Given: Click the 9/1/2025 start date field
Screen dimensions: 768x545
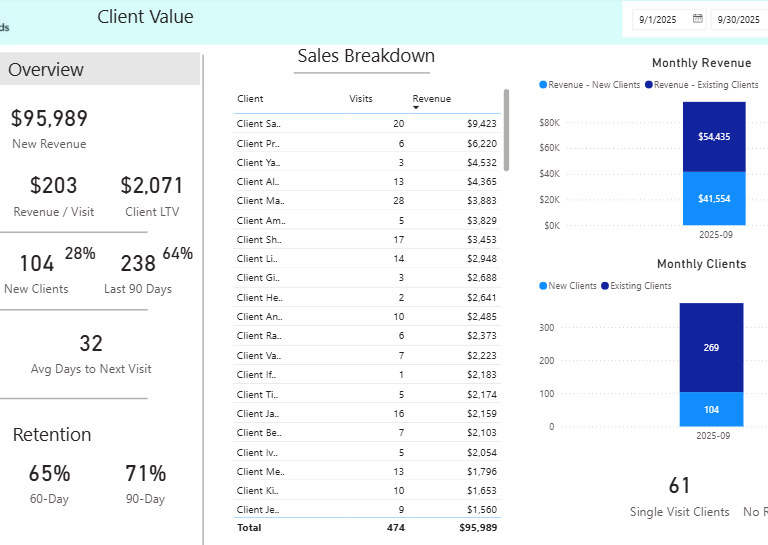Looking at the screenshot, I should coord(659,19).
